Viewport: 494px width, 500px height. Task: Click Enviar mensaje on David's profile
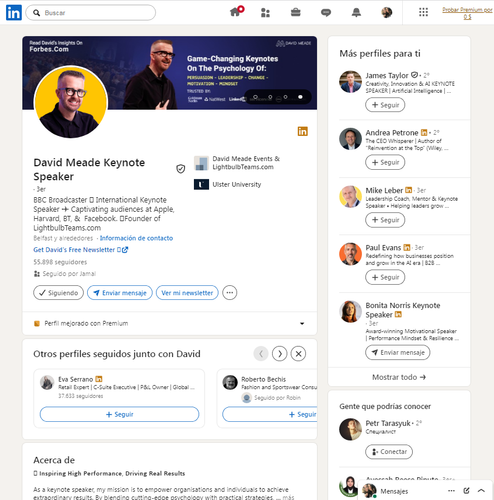coord(120,293)
